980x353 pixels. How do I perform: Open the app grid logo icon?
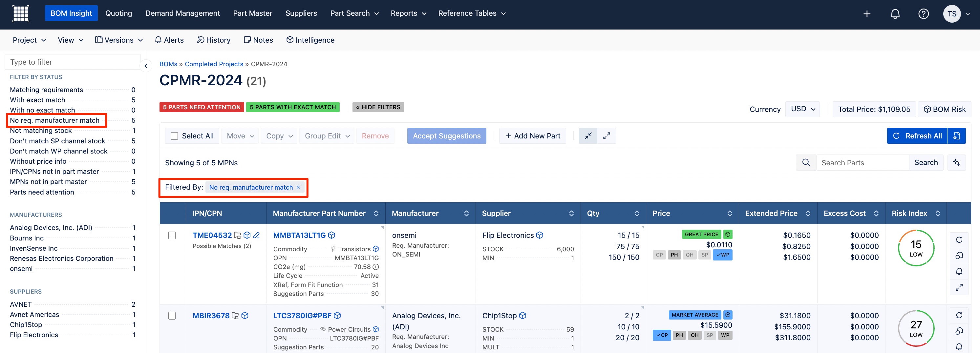tap(21, 14)
